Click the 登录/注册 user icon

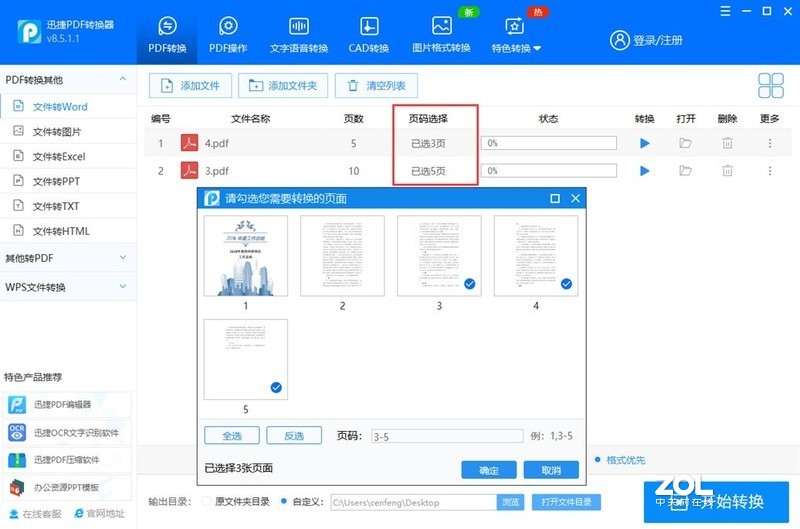(x=619, y=40)
